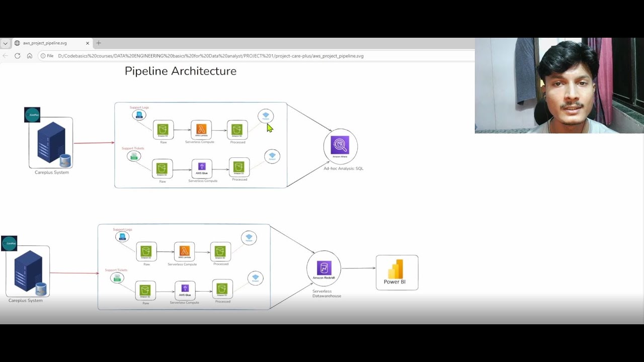
Task: Click 'Serverless Compute' under Glue in the Athena pipeline
Action: coord(203,180)
